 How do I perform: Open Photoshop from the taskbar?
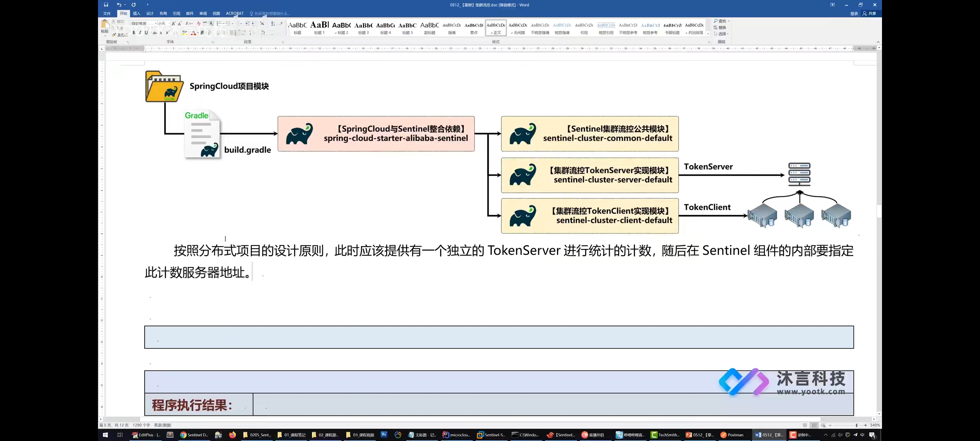click(x=384, y=435)
